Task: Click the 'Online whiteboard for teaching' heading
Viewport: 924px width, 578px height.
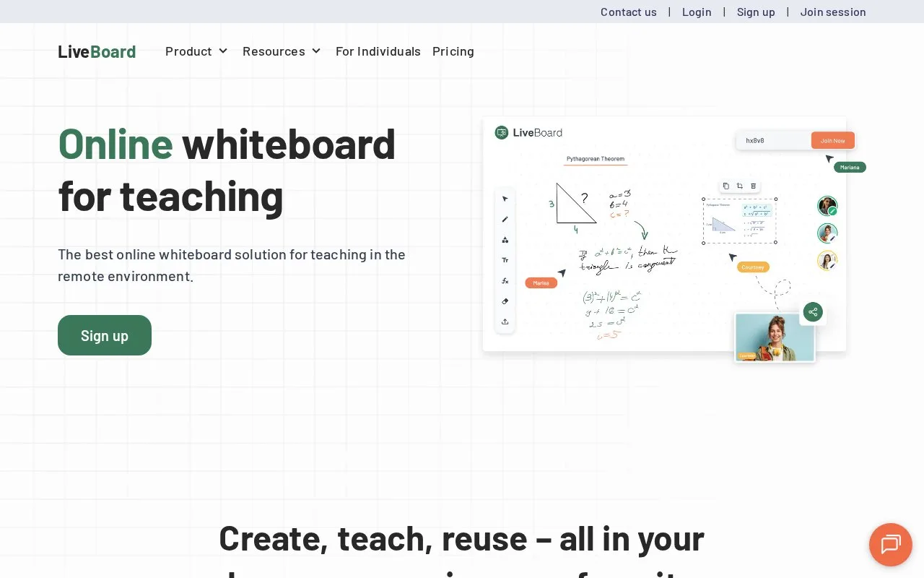Action: pyautogui.click(x=227, y=170)
